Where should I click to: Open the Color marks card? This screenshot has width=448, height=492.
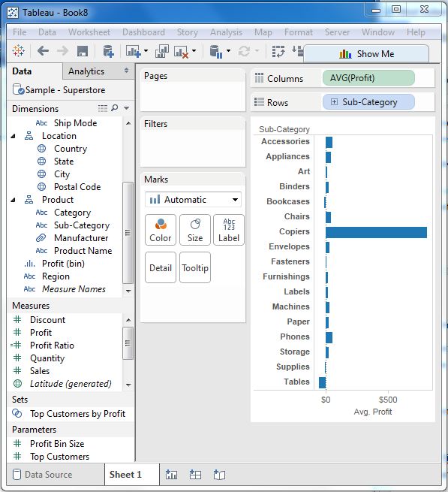(161, 230)
